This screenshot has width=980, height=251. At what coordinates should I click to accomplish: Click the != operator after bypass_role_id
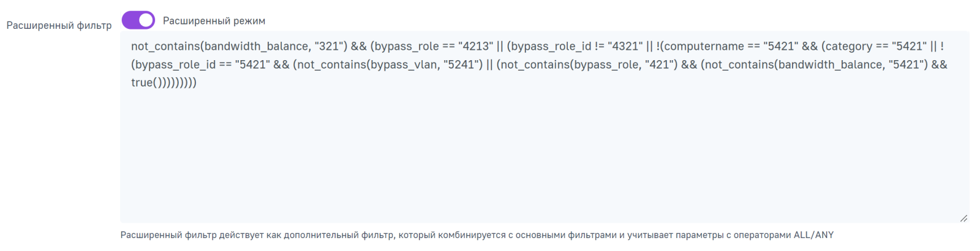click(600, 47)
